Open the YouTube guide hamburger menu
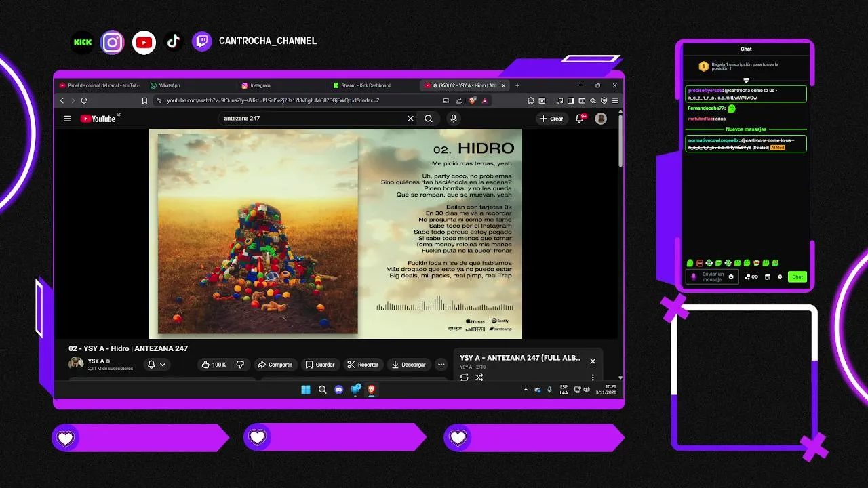This screenshot has width=868, height=488. tap(67, 119)
